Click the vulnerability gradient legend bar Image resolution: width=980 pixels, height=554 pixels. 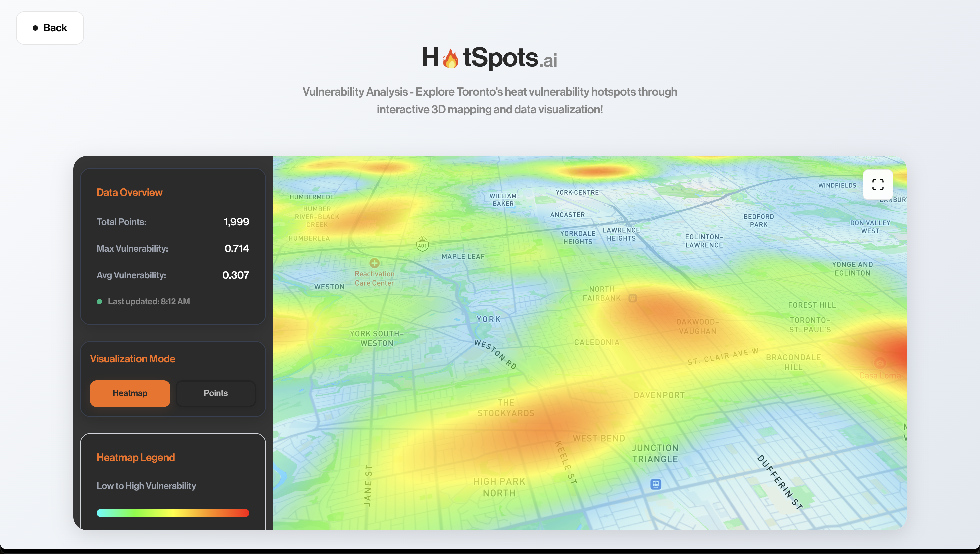pyautogui.click(x=173, y=513)
